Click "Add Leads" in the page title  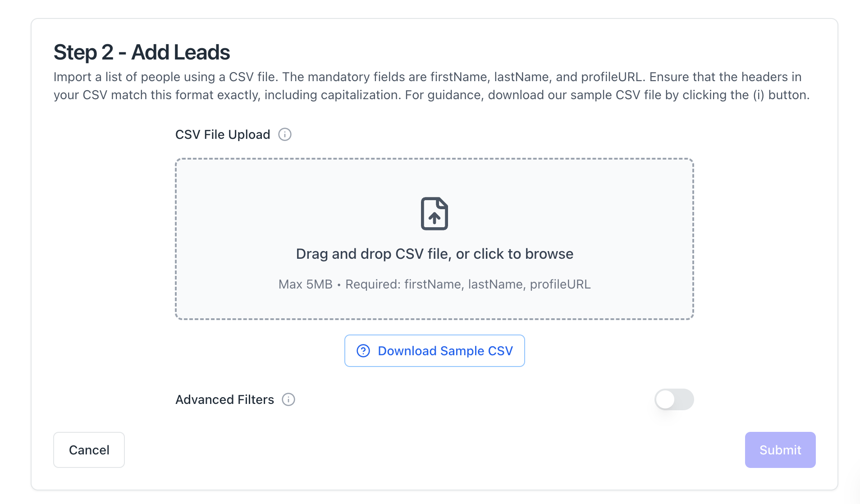pos(180,52)
